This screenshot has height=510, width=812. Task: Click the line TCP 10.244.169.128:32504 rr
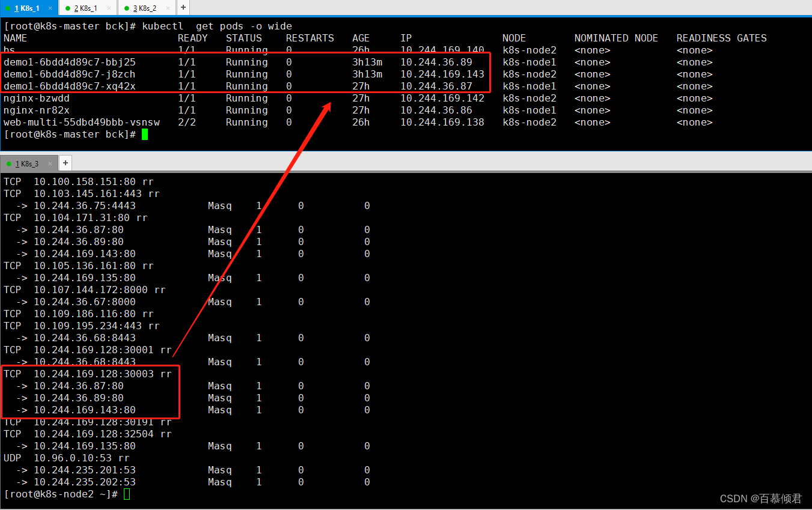pos(88,434)
